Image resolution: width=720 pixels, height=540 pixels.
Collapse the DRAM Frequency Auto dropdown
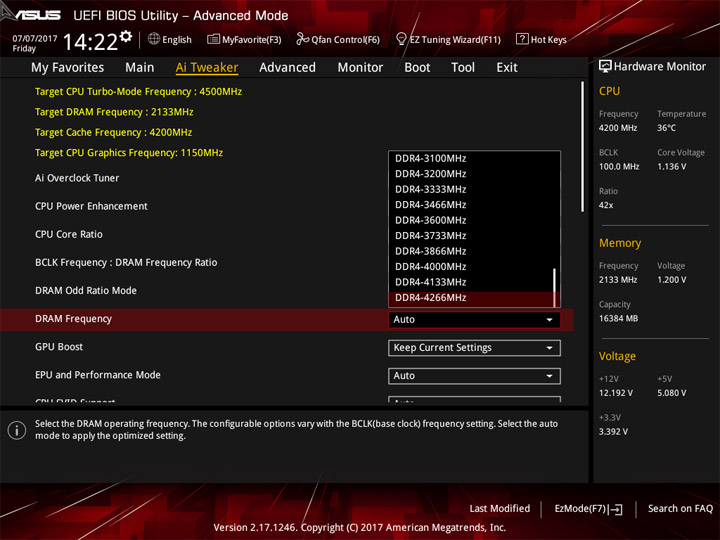(474, 320)
